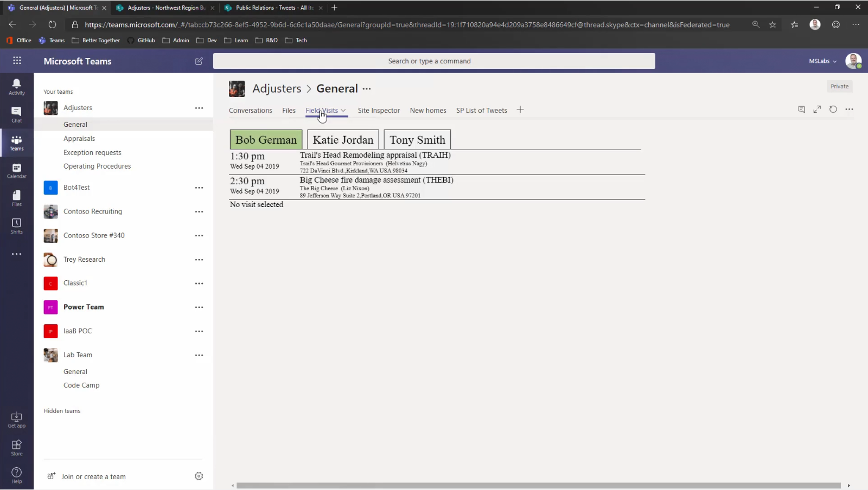Open the GitHub bookmark
The width and height of the screenshot is (868, 490).
[141, 40]
